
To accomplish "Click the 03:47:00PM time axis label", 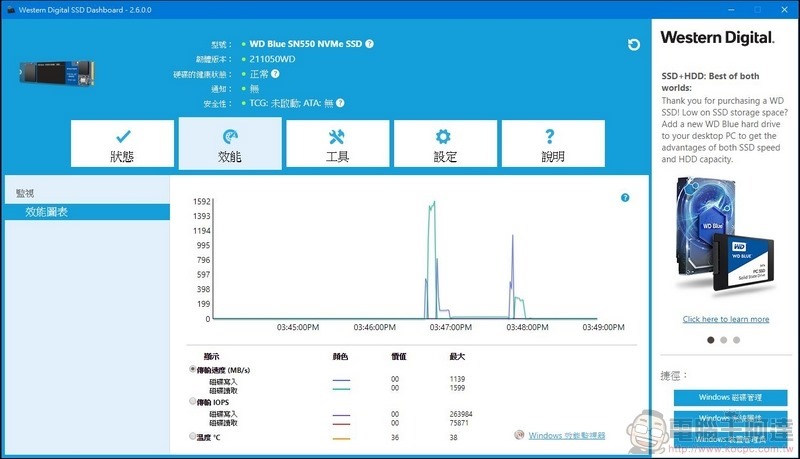I will pos(451,327).
